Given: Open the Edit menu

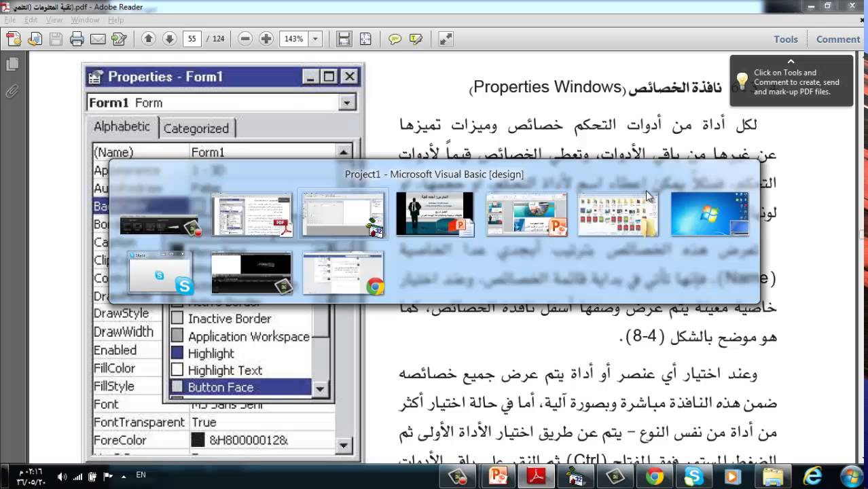Looking at the screenshot, I should tap(31, 20).
